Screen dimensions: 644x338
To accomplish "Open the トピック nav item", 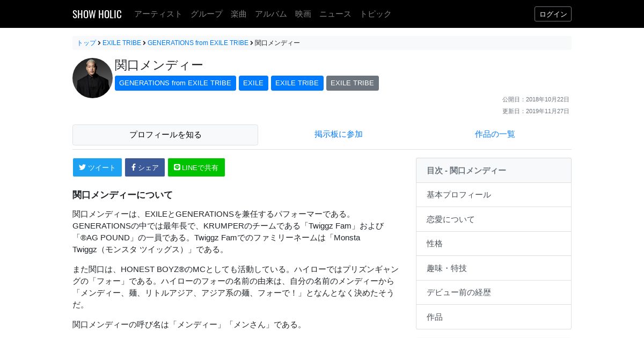I will point(376,14).
